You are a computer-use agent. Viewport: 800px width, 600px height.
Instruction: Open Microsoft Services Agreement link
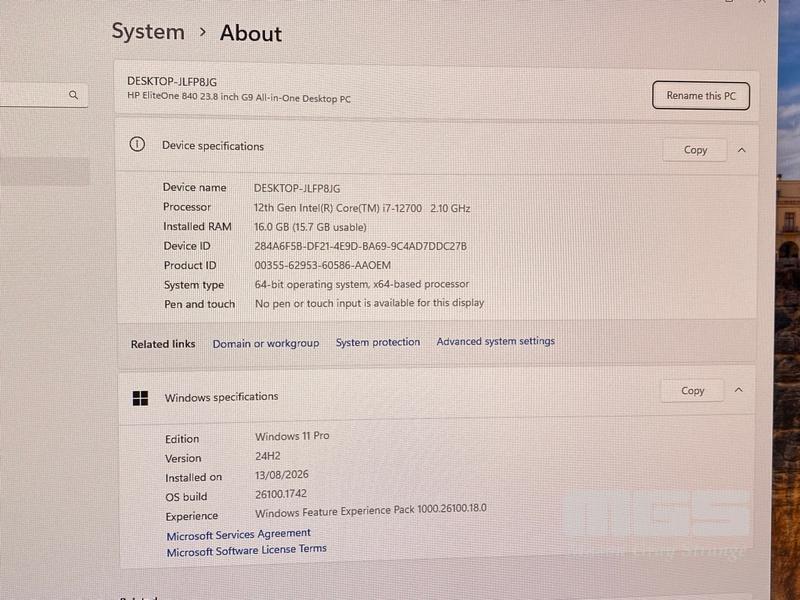238,534
